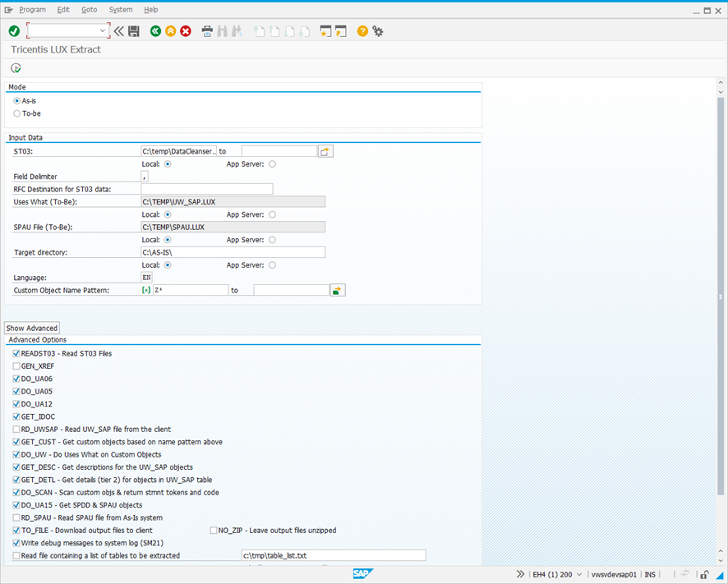This screenshot has width=728, height=584.
Task: Click the Show Advanced button
Action: (31, 327)
